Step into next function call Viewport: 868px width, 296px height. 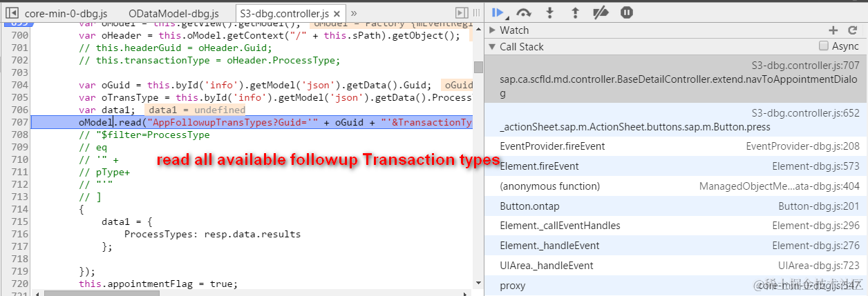[550, 12]
